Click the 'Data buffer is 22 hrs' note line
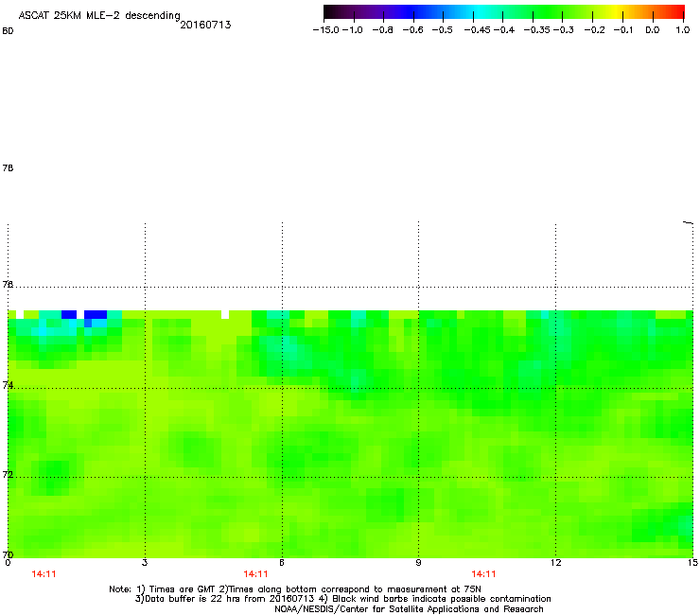This screenshot has height=615, width=700. tap(342, 599)
